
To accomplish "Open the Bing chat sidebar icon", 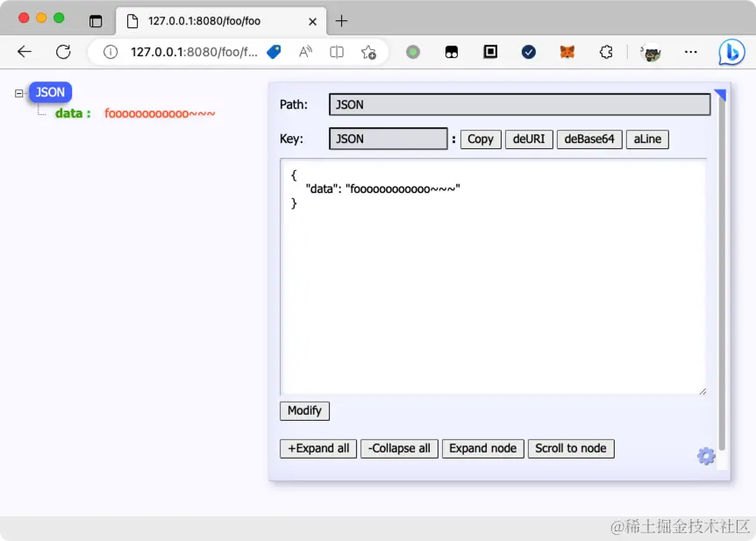I will [x=731, y=52].
